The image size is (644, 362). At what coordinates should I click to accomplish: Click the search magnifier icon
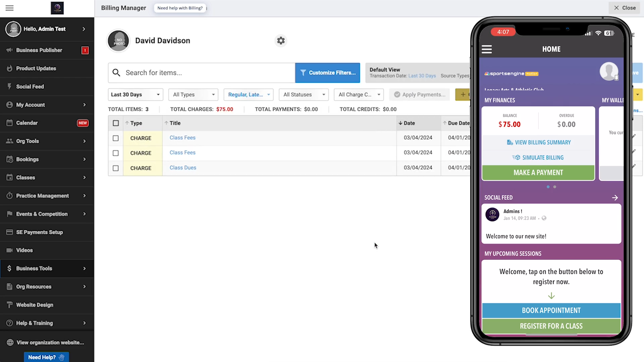point(116,73)
